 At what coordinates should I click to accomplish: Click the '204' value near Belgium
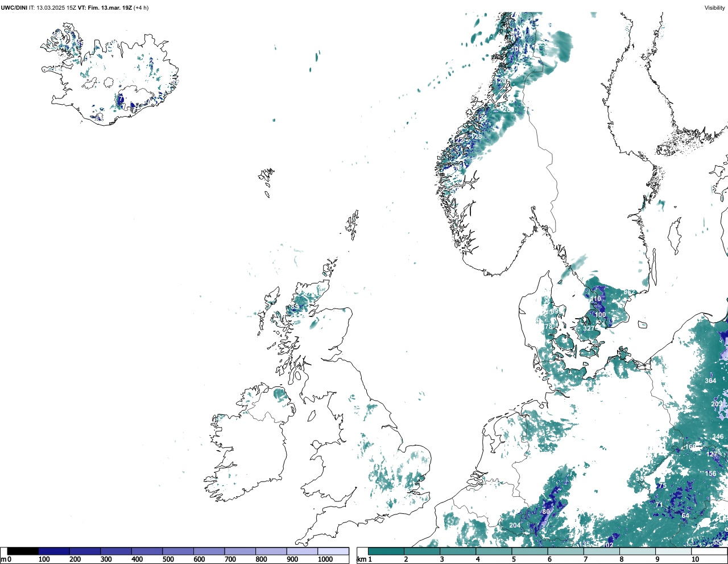coord(515,525)
